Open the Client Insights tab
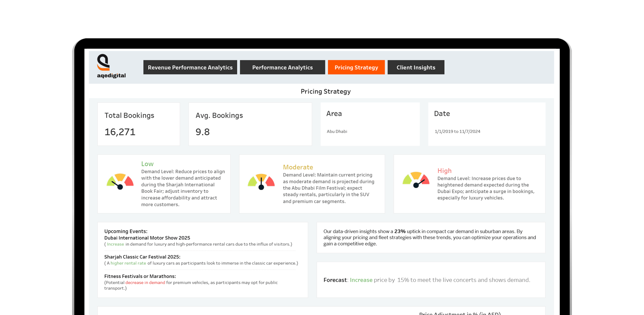The height and width of the screenshot is (315, 644). [x=416, y=67]
